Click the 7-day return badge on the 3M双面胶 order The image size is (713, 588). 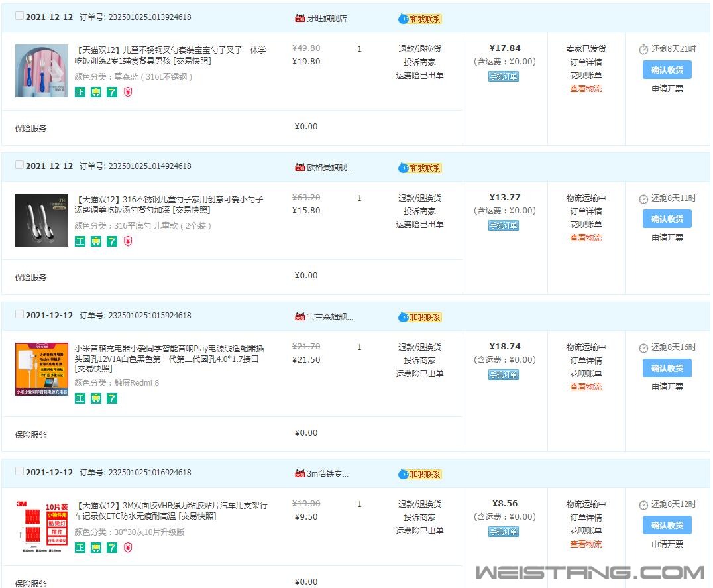point(112,548)
